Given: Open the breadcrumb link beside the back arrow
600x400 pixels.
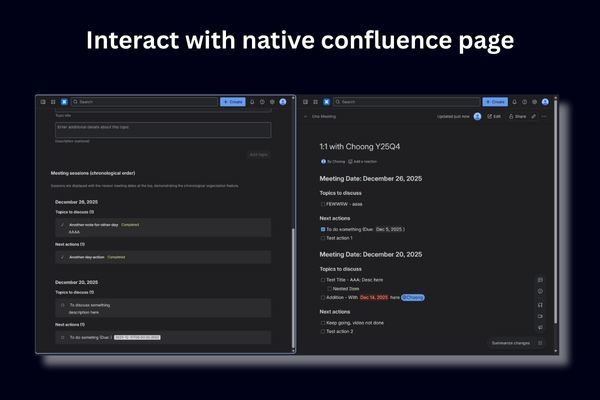Looking at the screenshot, I should click(x=324, y=116).
